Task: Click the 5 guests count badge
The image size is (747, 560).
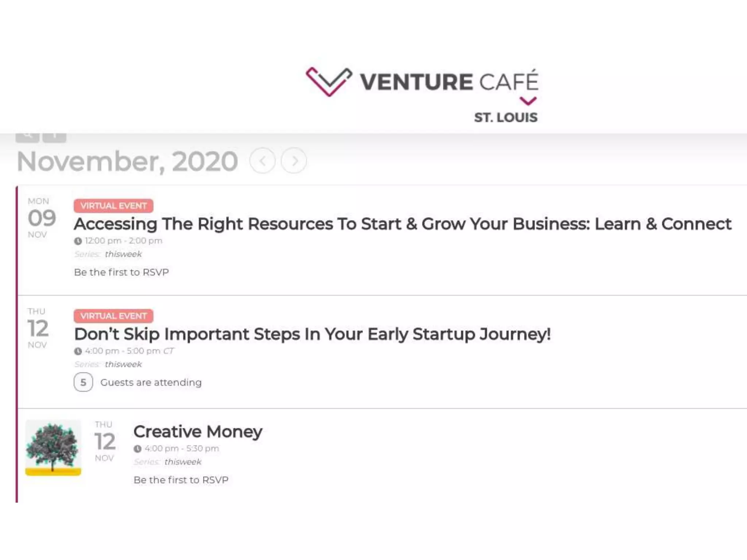Action: tap(83, 382)
